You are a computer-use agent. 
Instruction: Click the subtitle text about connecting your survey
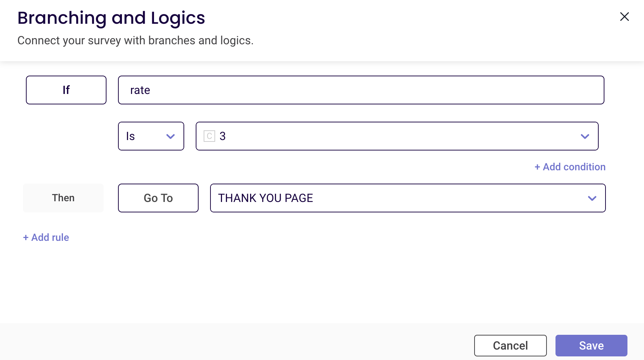pos(135,41)
